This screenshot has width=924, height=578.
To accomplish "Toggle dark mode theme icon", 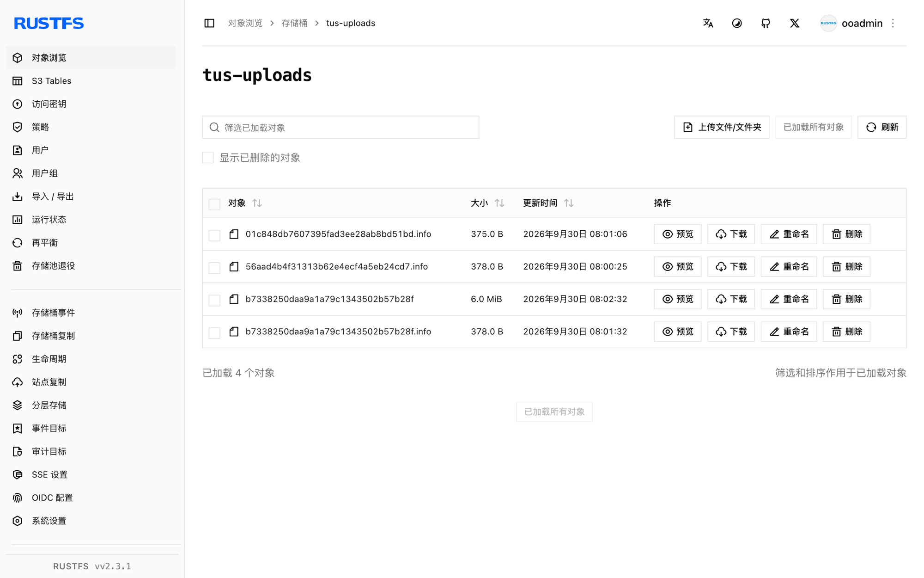I will 737,23.
